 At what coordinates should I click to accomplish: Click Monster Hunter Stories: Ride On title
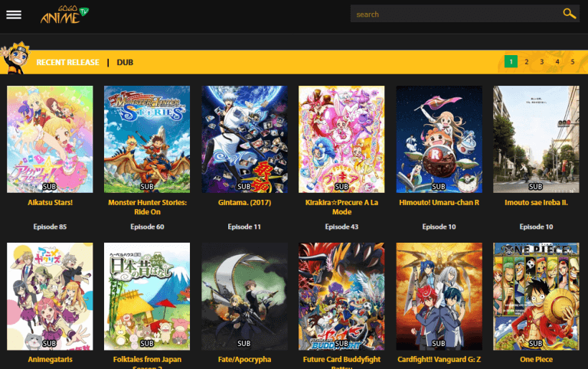coord(147,207)
